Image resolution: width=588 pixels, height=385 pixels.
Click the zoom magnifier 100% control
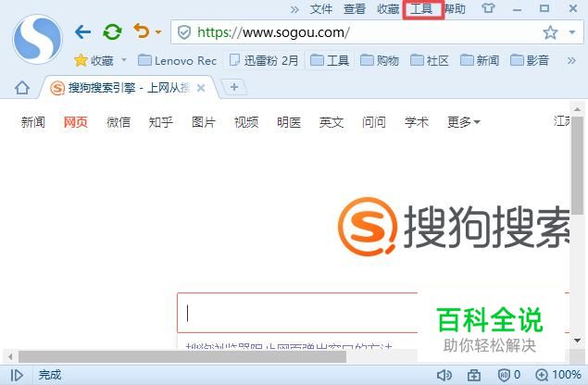point(558,375)
